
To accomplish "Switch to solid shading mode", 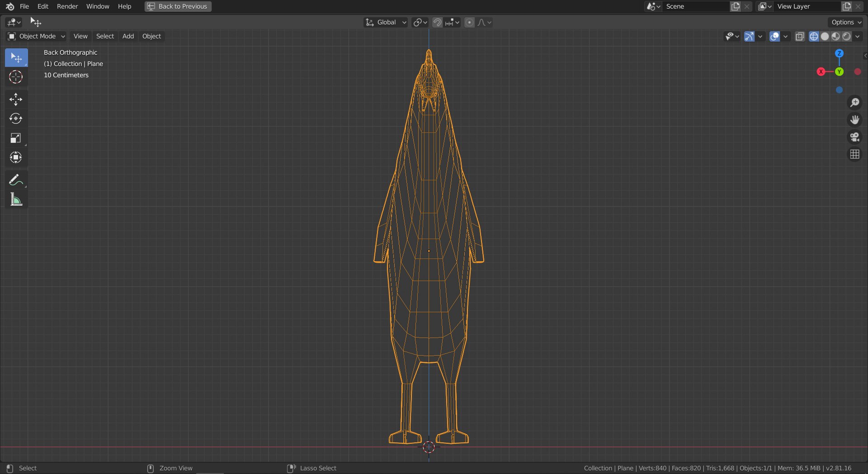I will 825,37.
